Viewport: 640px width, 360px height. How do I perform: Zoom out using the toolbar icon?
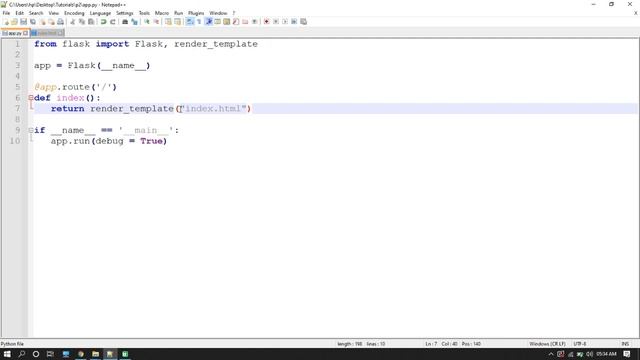click(x=156, y=22)
